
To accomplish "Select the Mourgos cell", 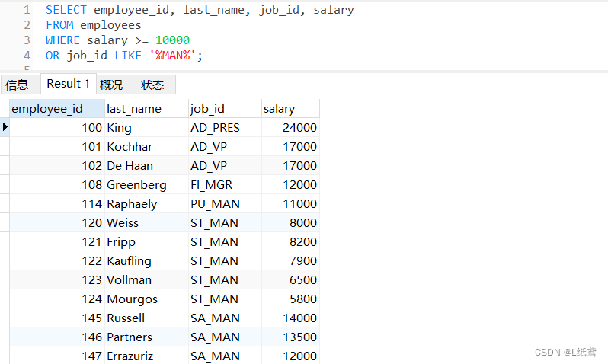I will (x=146, y=299).
